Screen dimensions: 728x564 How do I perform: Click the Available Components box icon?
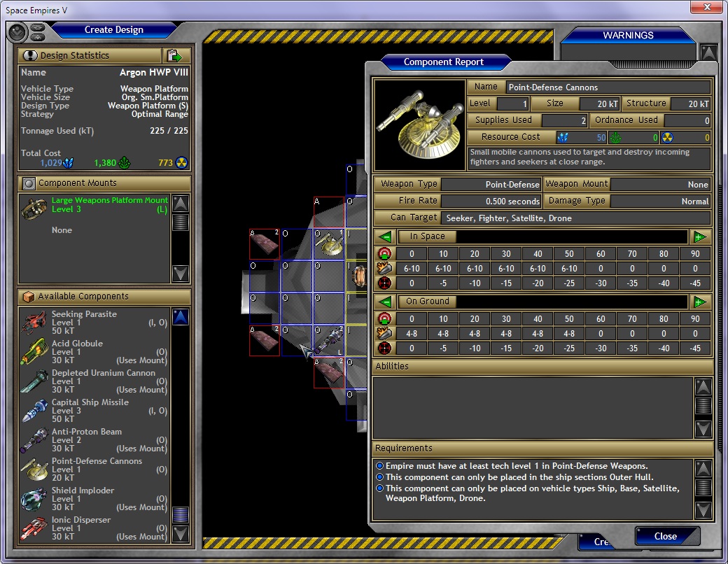(x=29, y=296)
